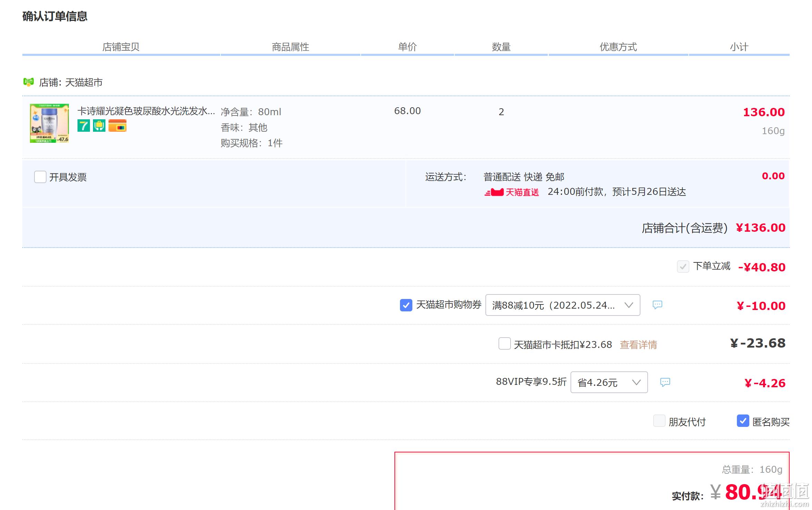Tick the 开具发票 invoice checkbox

(40, 177)
